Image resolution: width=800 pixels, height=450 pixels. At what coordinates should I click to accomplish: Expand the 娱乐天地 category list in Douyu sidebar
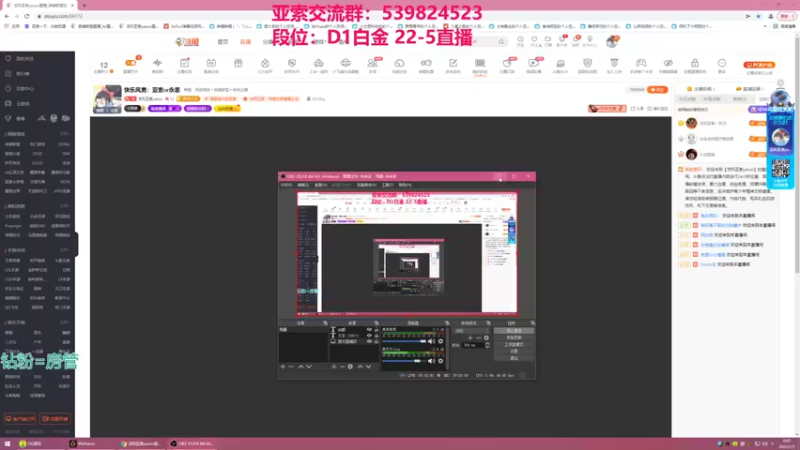[64, 322]
